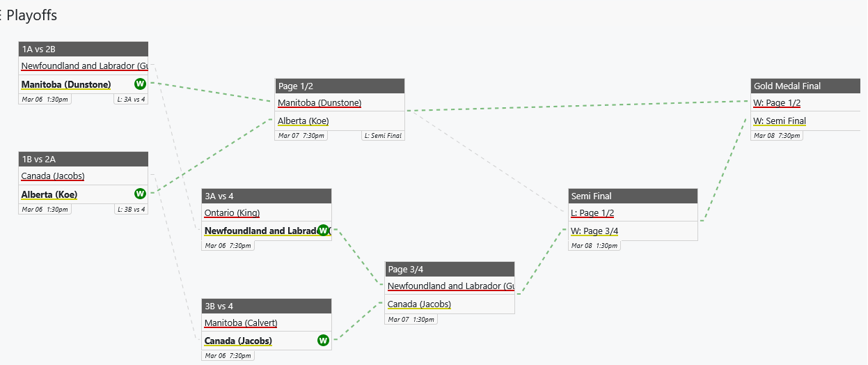Click the W badge in 3B vs 4 game
This screenshot has height=365, width=868.
pos(323,341)
